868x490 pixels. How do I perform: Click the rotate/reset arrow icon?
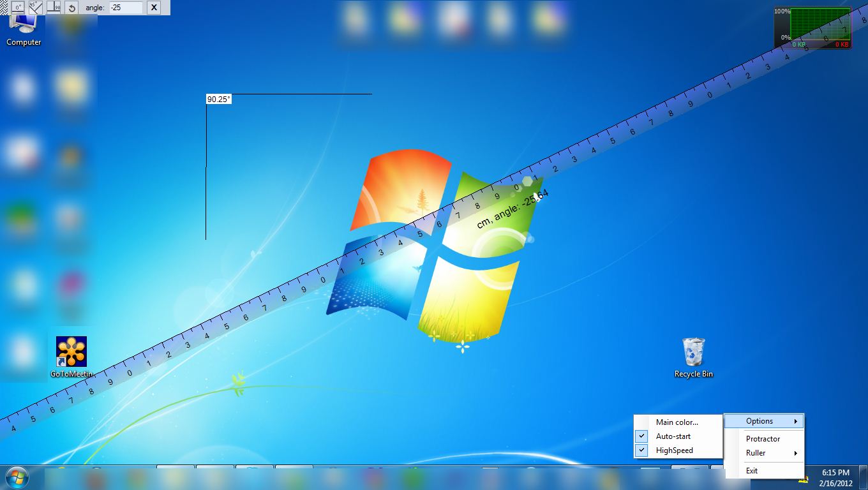tap(71, 8)
